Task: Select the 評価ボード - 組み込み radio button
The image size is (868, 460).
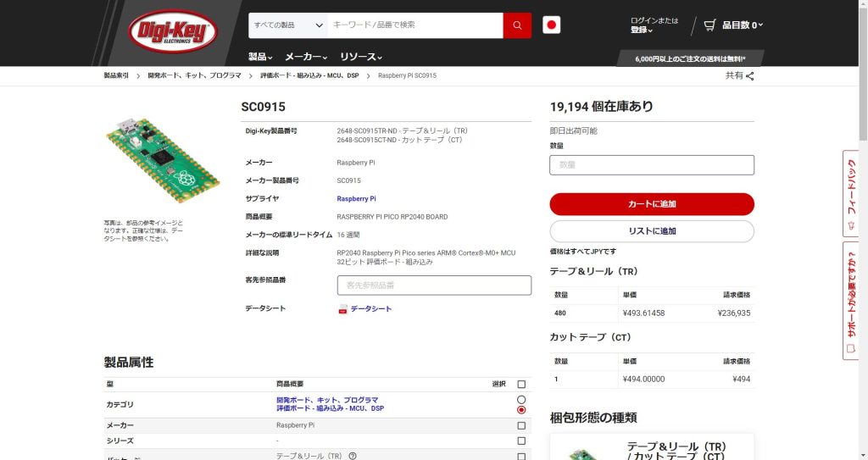Action: 521,410
